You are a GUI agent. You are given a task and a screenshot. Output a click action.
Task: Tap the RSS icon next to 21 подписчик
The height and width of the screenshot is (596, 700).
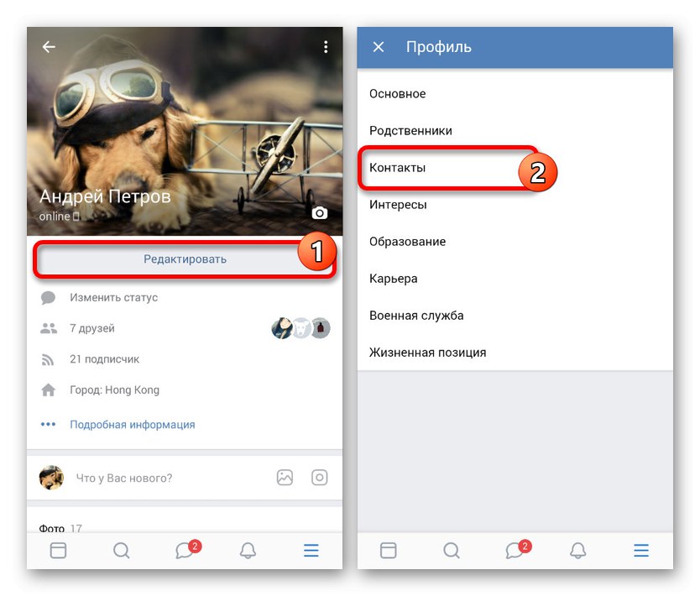click(x=48, y=359)
